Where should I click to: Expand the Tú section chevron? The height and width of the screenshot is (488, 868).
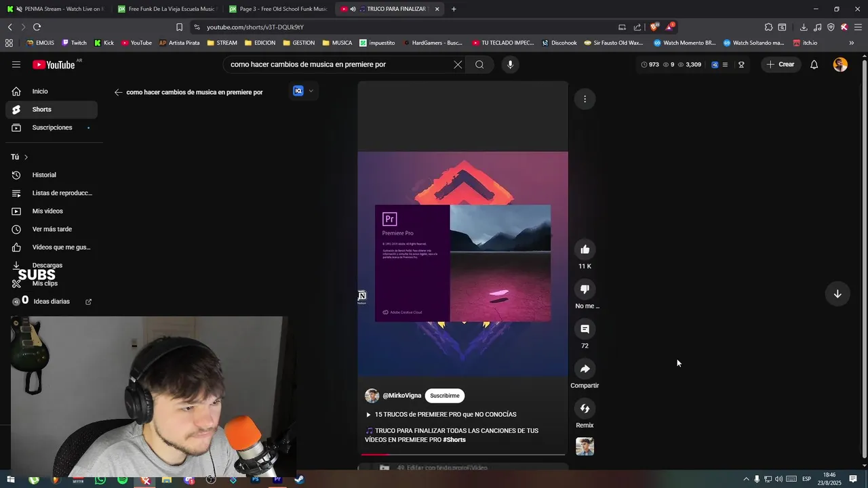(x=26, y=157)
